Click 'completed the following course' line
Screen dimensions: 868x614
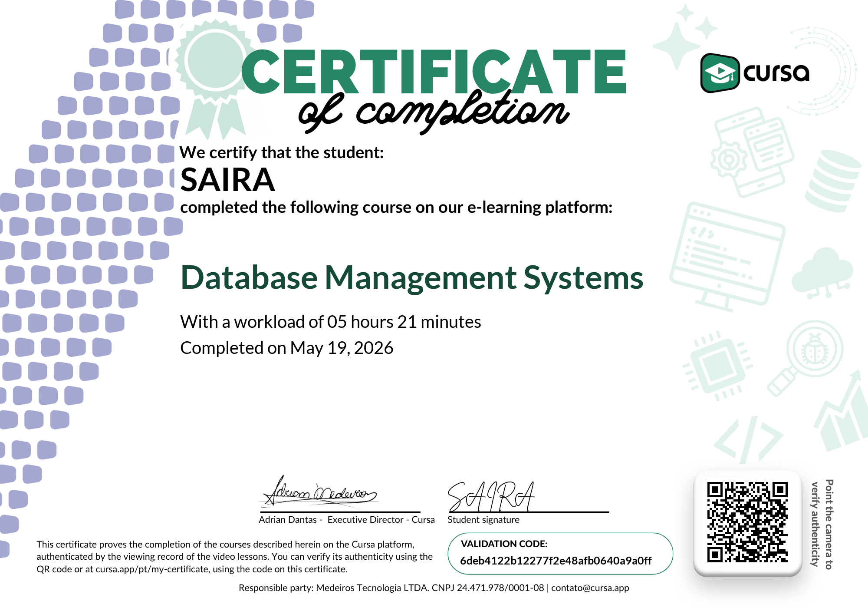[x=396, y=207]
